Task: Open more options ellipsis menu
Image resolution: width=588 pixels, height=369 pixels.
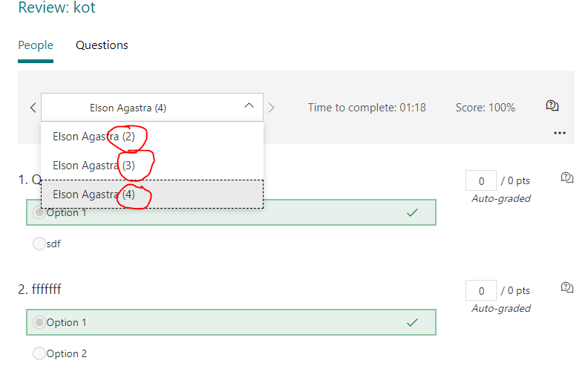Action: coord(560,133)
